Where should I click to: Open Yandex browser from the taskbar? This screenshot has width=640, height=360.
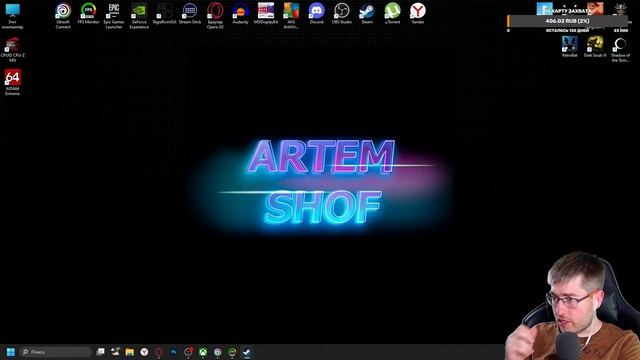[x=144, y=352]
